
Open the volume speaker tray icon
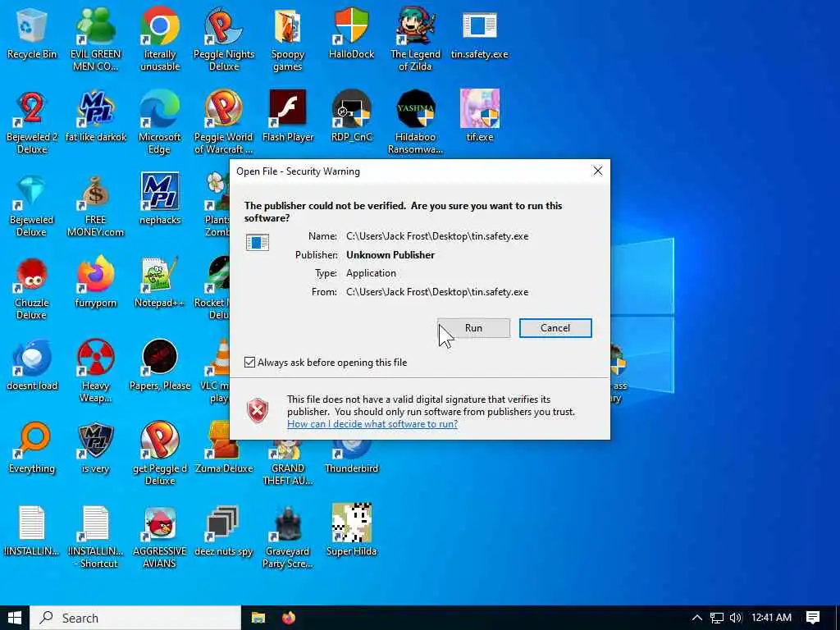pyautogui.click(x=736, y=618)
